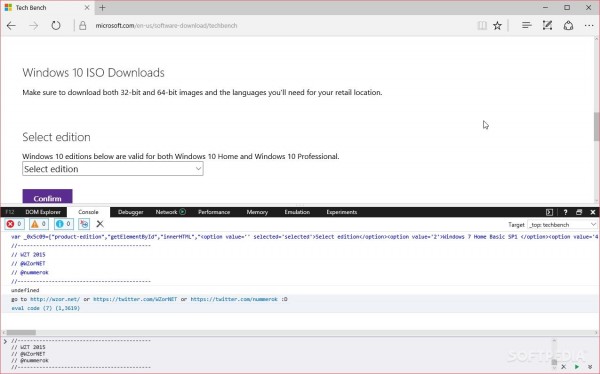Image resolution: width=600 pixels, height=374 pixels.
Task: Click the page vertical scrollbar thumb
Action: pyautogui.click(x=597, y=127)
